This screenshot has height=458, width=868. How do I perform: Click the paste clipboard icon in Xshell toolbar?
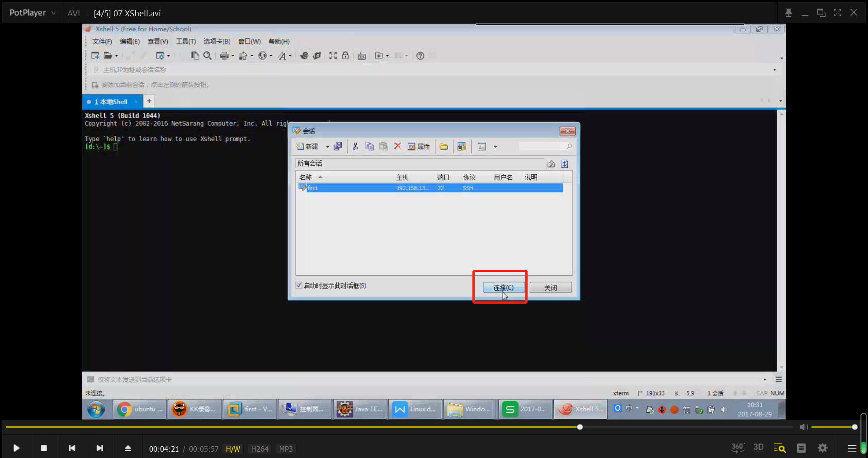[195, 56]
